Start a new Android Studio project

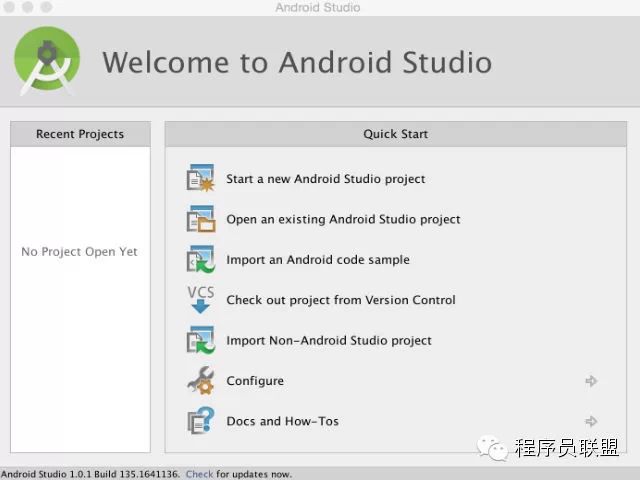pyautogui.click(x=325, y=179)
